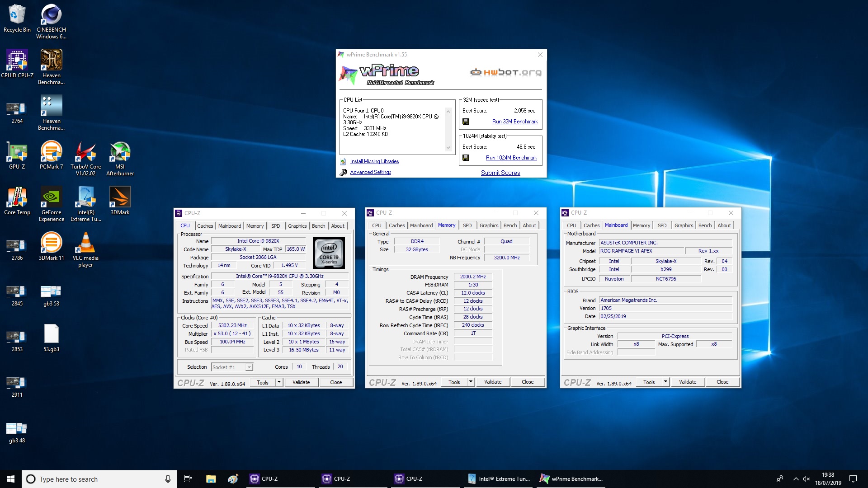Click Validate in the Memory tab window
Image resolution: width=868 pixels, height=488 pixels.
pyautogui.click(x=493, y=382)
